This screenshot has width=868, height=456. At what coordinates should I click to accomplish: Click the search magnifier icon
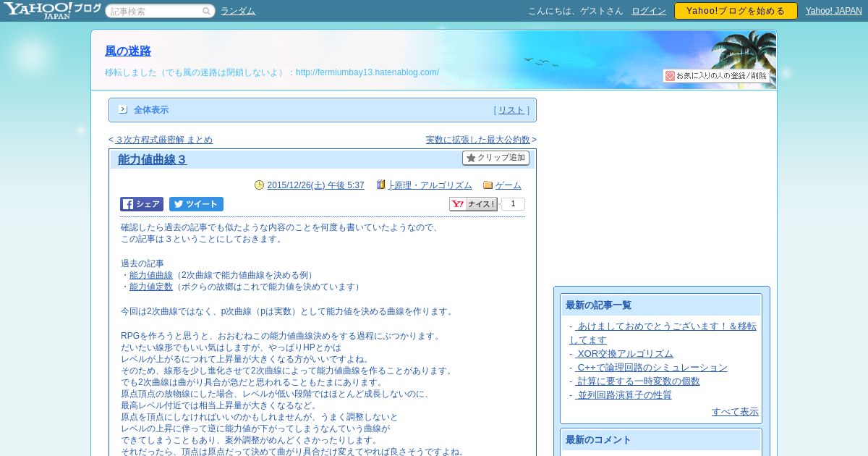pyautogui.click(x=207, y=12)
